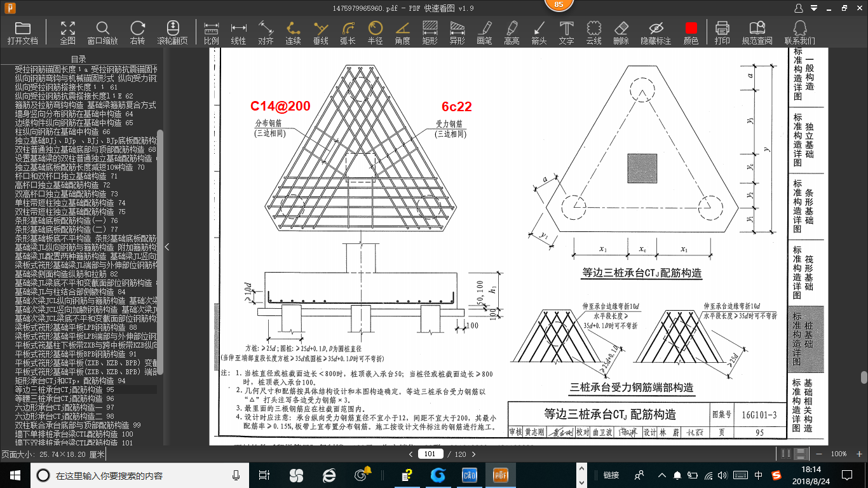Click the page number field showing 101
The height and width of the screenshot is (488, 868).
tap(430, 454)
